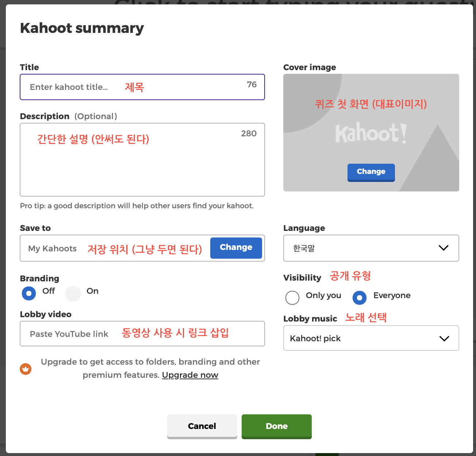Select Branding On radio button
The height and width of the screenshot is (456, 476).
click(x=73, y=293)
